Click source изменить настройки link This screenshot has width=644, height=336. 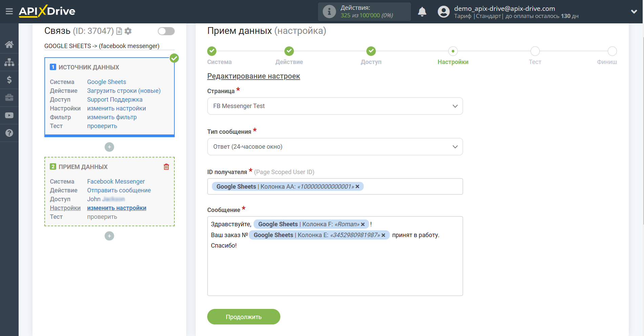click(116, 108)
